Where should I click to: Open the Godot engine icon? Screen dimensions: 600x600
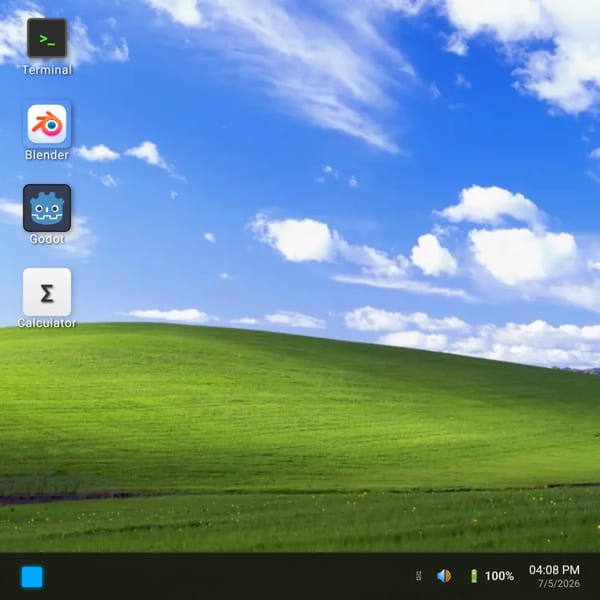pos(47,208)
